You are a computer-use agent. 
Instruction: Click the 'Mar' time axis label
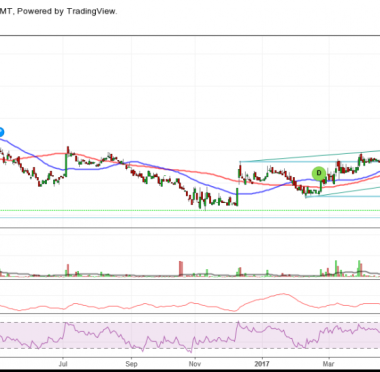329,363
